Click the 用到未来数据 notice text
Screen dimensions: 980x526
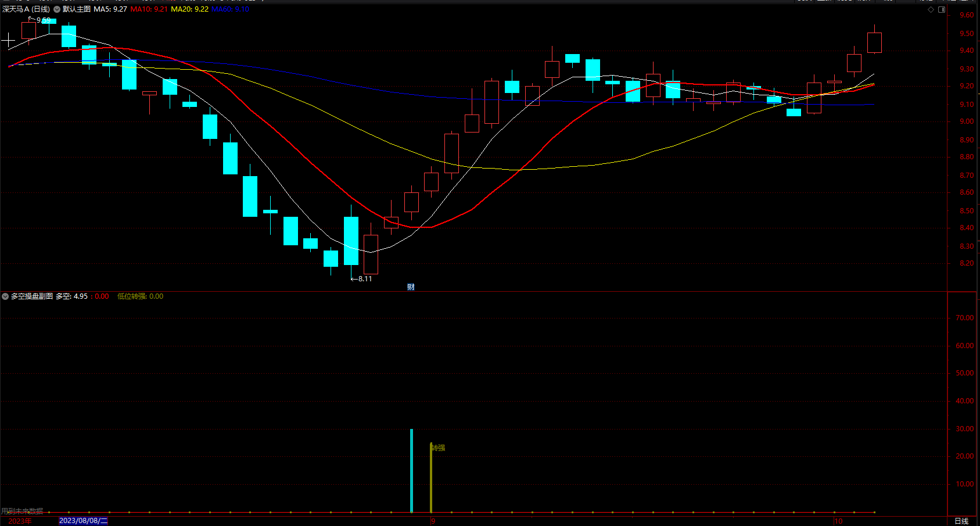click(22, 511)
